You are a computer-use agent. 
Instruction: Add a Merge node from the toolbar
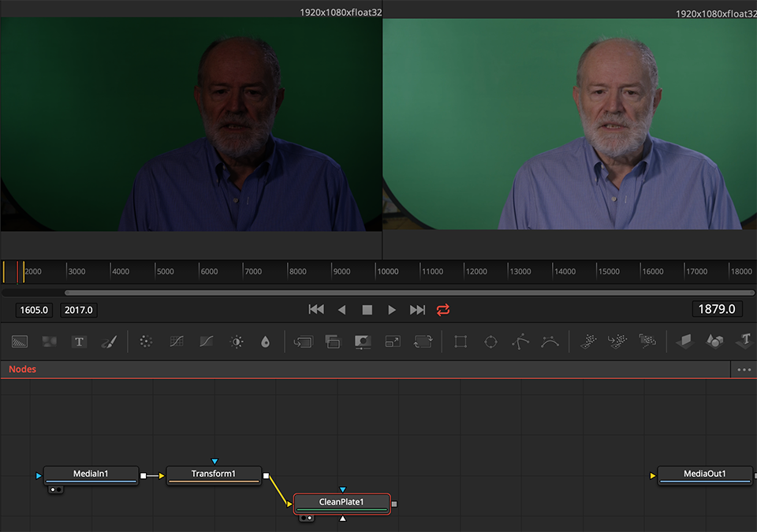tap(303, 342)
